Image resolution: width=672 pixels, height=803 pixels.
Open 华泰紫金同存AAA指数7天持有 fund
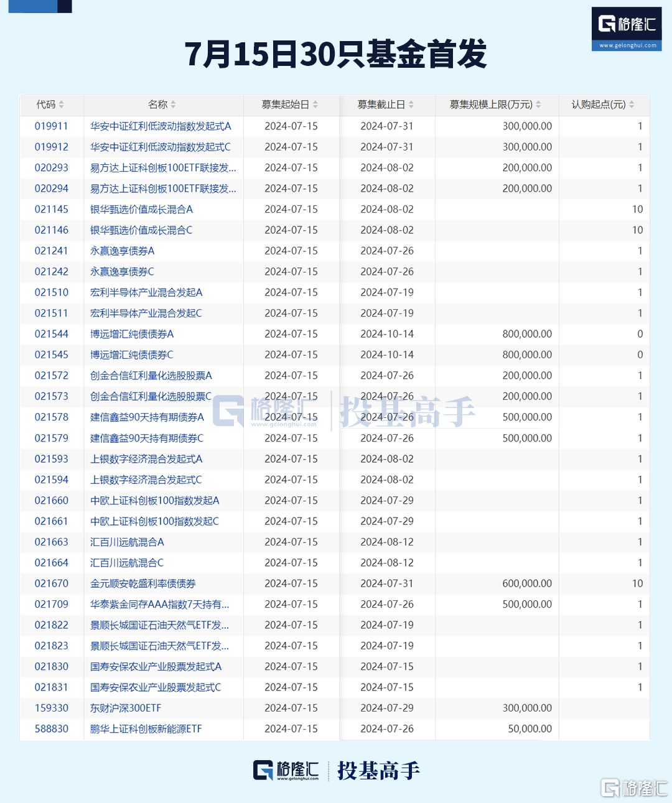tap(160, 605)
